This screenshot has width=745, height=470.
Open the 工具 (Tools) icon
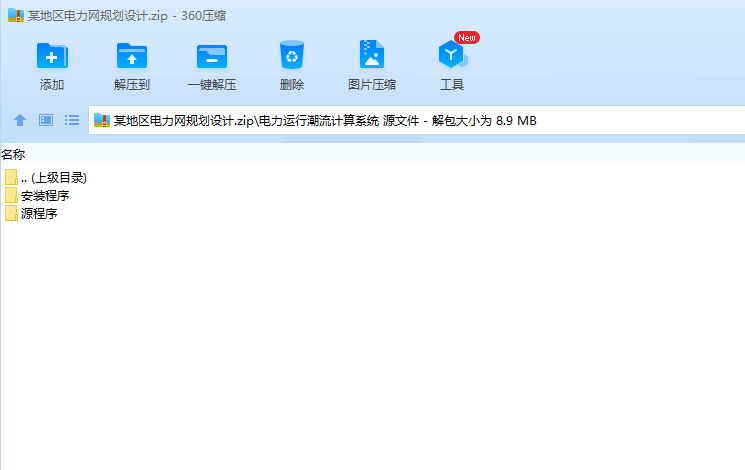pyautogui.click(x=452, y=54)
